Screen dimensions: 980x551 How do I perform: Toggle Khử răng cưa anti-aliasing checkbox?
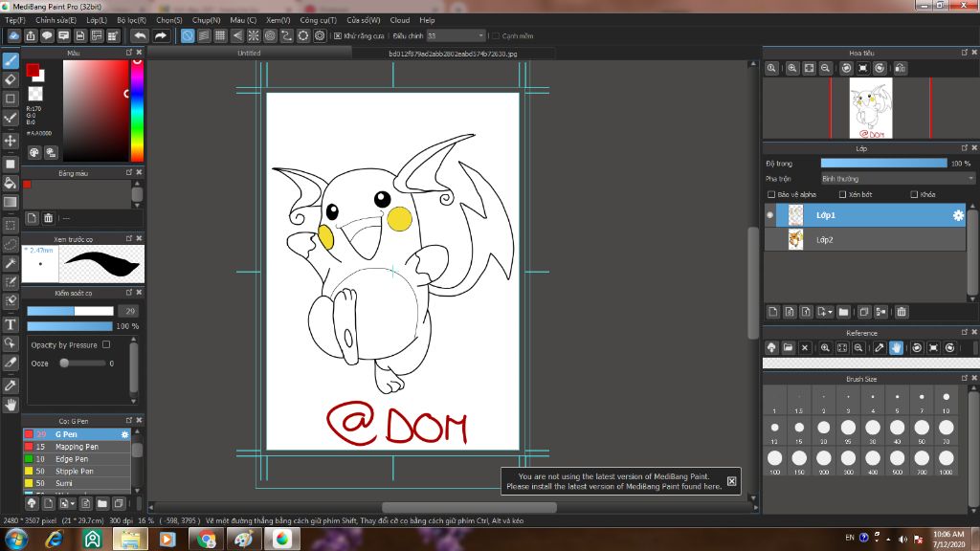[x=338, y=36]
